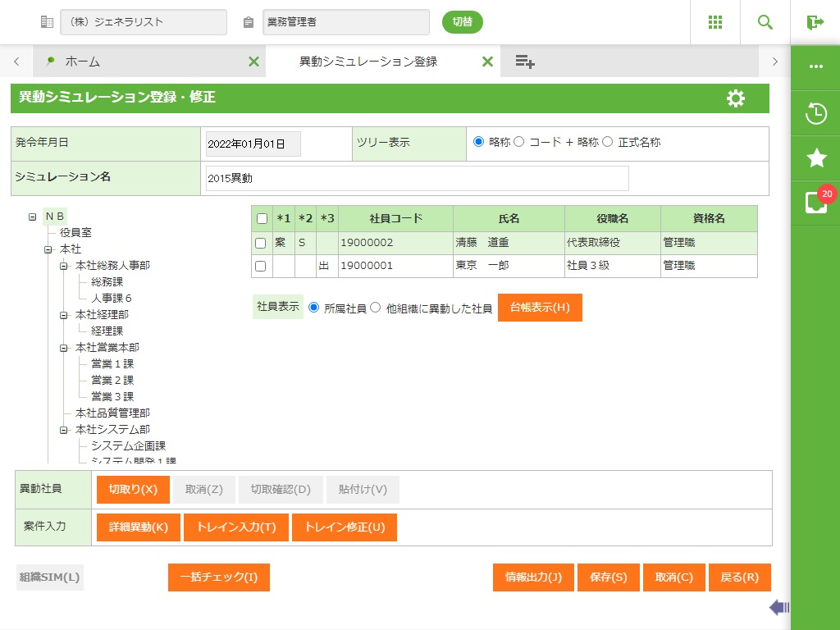
Task: Open notifications inbox with 20 badge
Action: point(815,203)
